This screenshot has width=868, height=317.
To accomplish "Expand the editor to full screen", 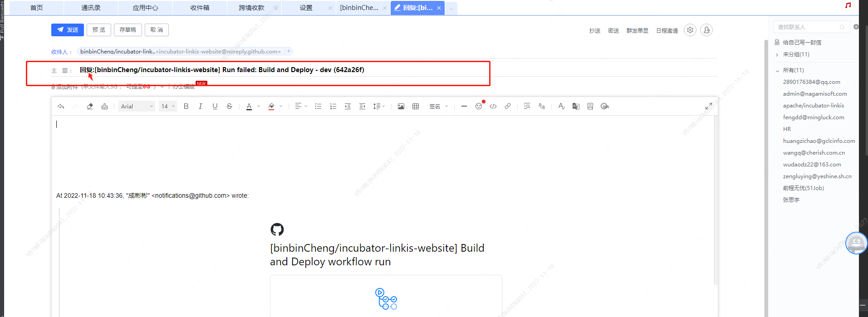I will tap(709, 106).
